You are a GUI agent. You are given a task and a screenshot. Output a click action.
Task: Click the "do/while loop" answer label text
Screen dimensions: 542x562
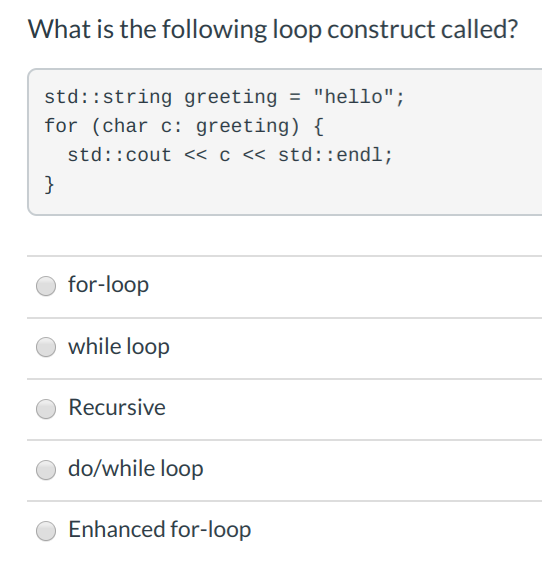(136, 468)
